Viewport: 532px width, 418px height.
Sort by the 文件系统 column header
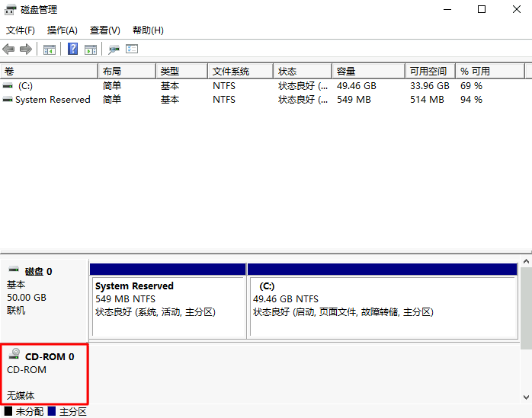pyautogui.click(x=241, y=72)
